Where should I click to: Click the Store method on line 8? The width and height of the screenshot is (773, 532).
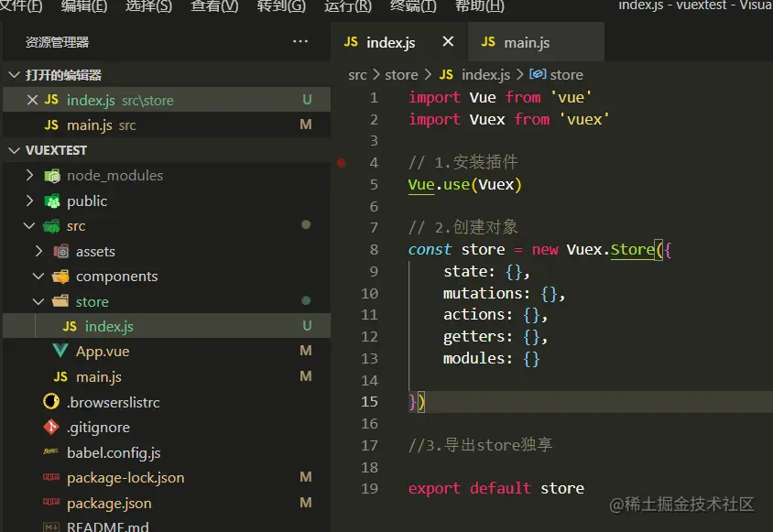[633, 249]
